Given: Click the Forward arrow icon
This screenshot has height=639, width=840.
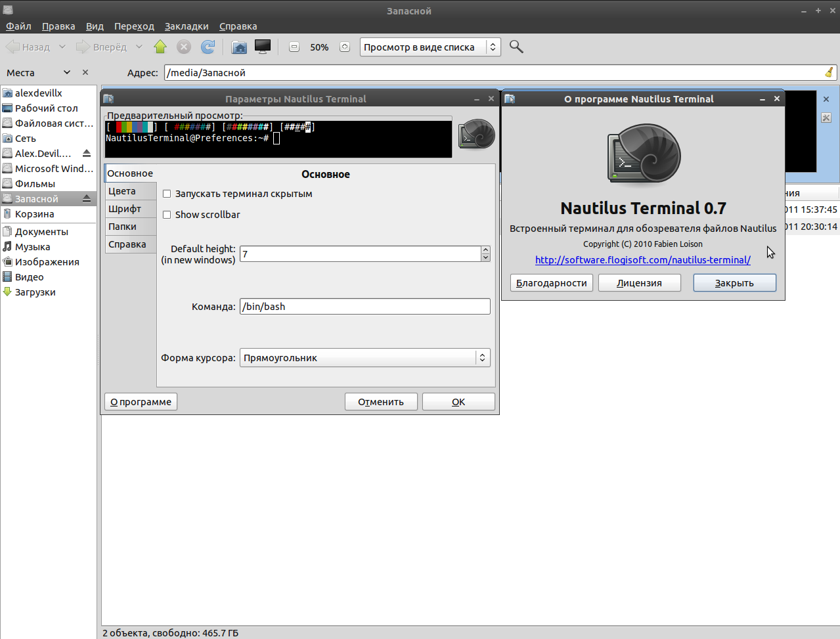Looking at the screenshot, I should (x=83, y=47).
